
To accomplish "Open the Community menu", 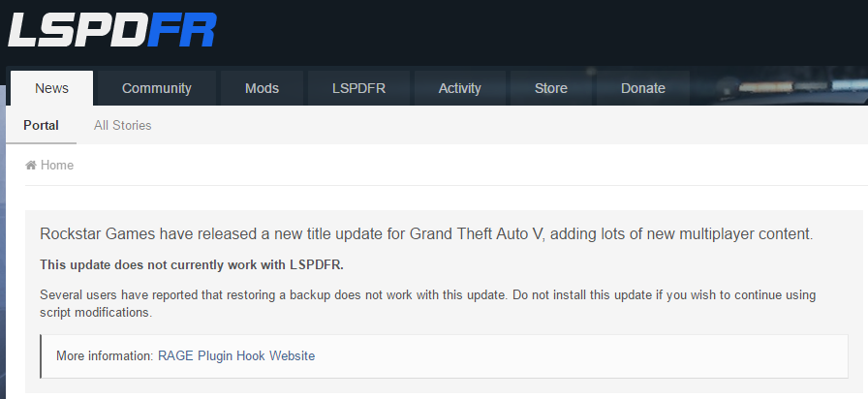I will pos(157,88).
